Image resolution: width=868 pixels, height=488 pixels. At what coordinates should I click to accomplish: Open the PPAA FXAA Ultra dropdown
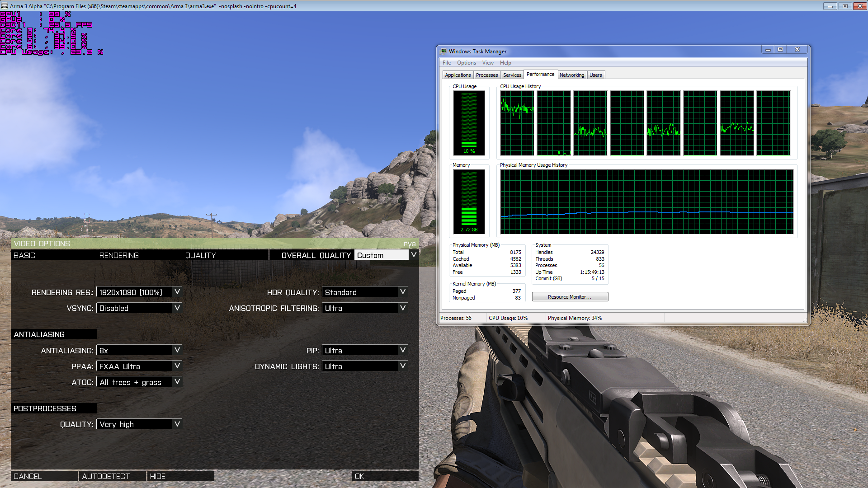(139, 366)
